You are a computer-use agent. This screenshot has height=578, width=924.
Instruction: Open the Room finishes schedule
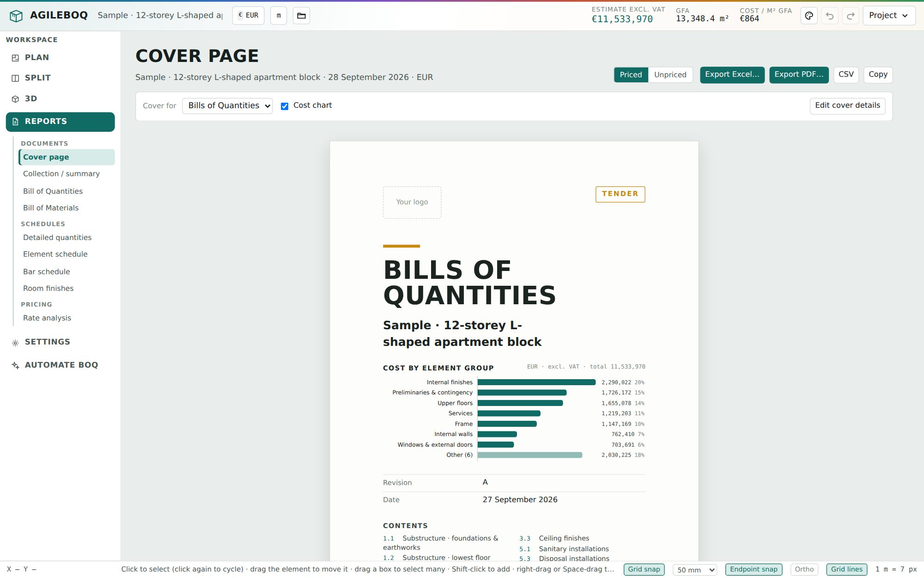[67, 289]
